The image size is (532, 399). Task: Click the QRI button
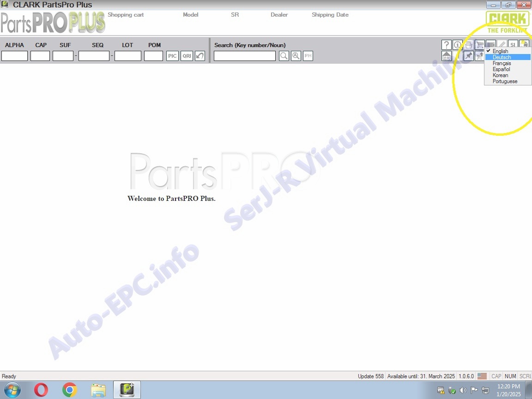(x=187, y=56)
